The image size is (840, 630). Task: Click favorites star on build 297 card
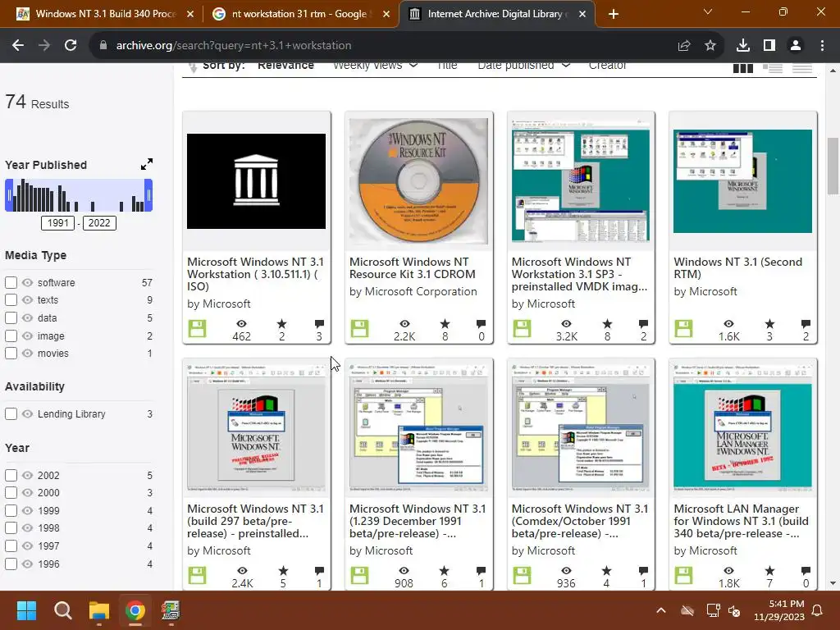coord(283,571)
